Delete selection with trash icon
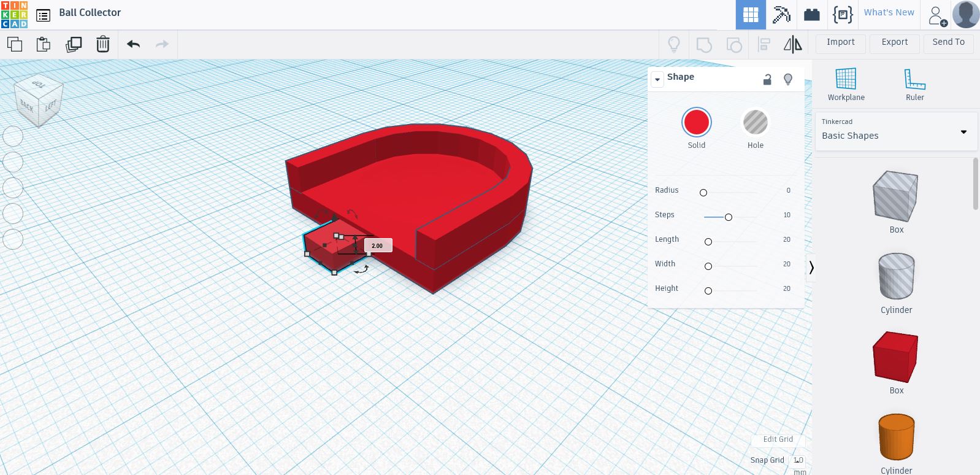Image resolution: width=980 pixels, height=475 pixels. [x=103, y=44]
